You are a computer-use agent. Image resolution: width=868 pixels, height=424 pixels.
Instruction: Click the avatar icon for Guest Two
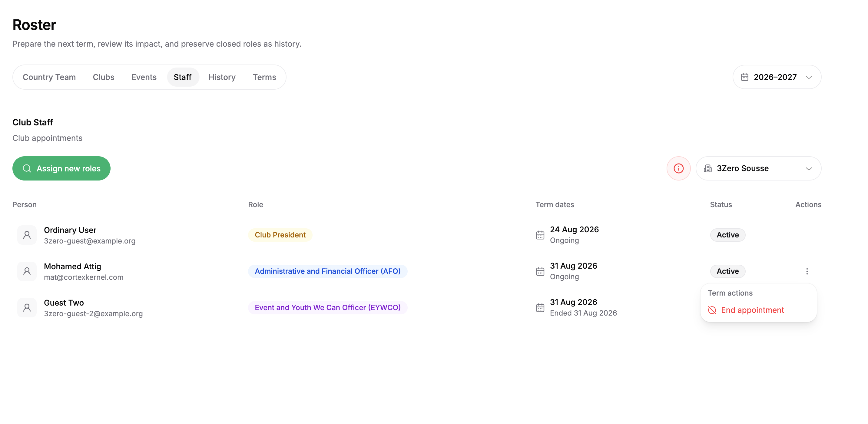[x=27, y=308]
